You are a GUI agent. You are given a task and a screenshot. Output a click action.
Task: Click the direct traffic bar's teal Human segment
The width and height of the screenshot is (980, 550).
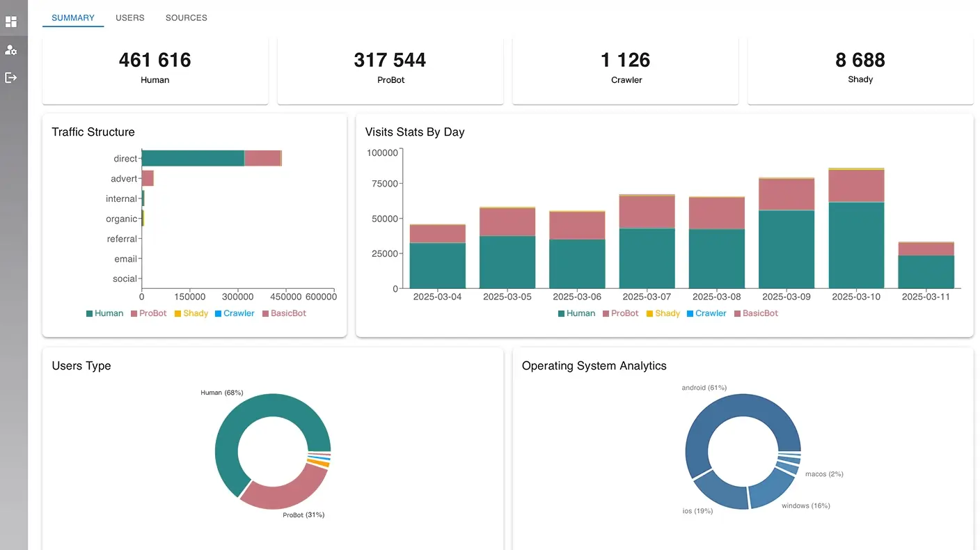(x=193, y=158)
